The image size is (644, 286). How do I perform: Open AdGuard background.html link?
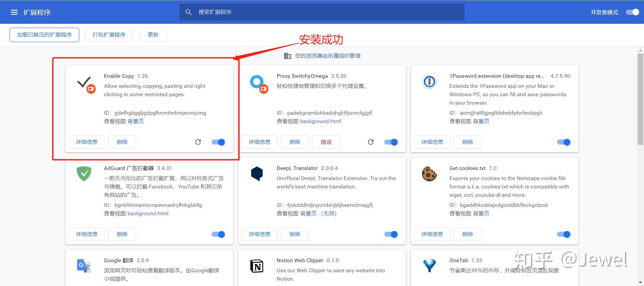pos(148,214)
